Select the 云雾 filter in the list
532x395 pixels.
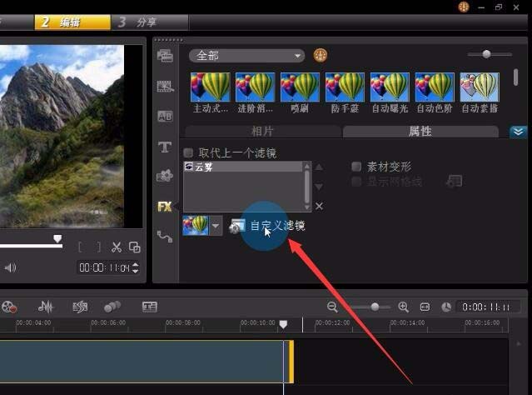click(243, 167)
